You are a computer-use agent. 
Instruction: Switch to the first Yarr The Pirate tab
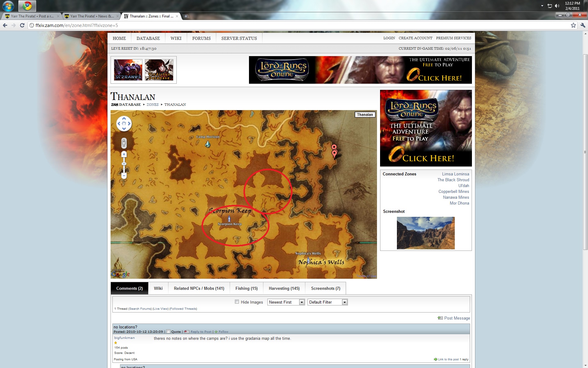click(32, 16)
